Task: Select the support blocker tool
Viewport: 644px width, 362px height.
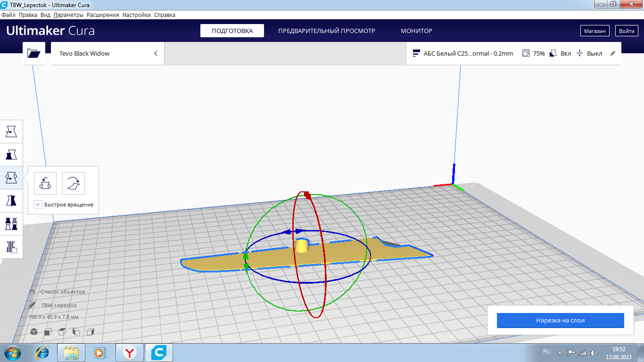Action: pos(11,247)
